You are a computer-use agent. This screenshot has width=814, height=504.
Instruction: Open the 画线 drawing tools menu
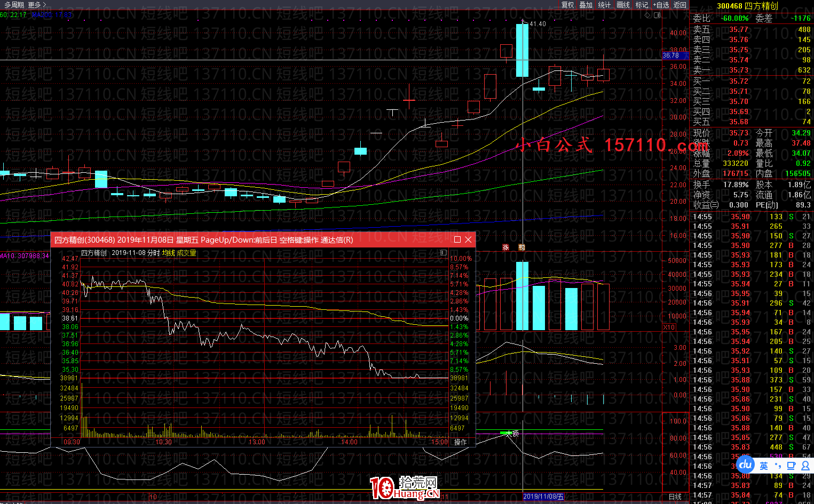click(623, 5)
